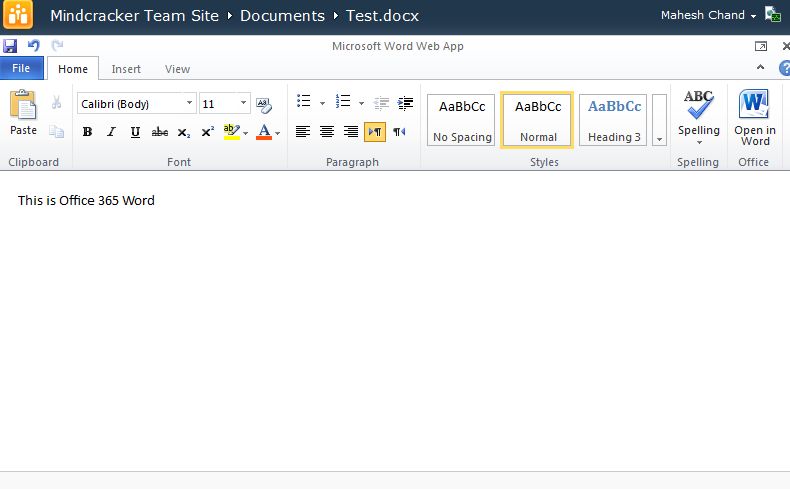Screen dimensions: 790x489
Task: Click the Redo arrow icon
Action: coord(57,46)
